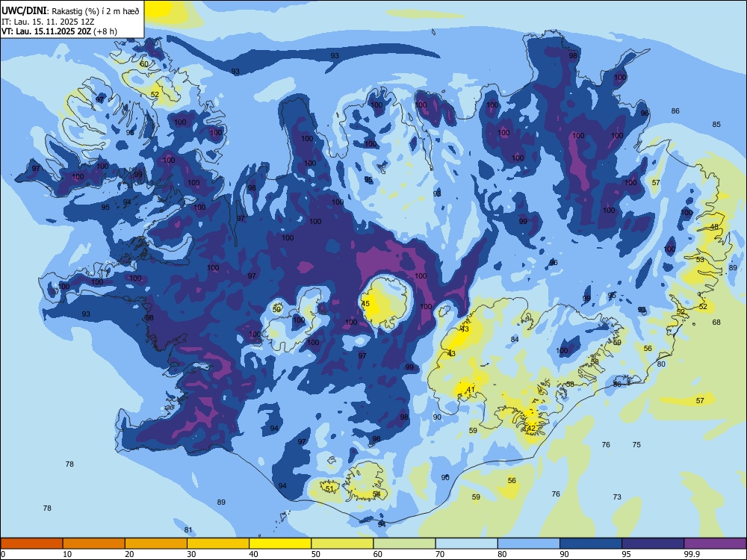The height and width of the screenshot is (560, 747).
Task: Select the '84' value on Vatnajökull glacier
Action: (515, 340)
